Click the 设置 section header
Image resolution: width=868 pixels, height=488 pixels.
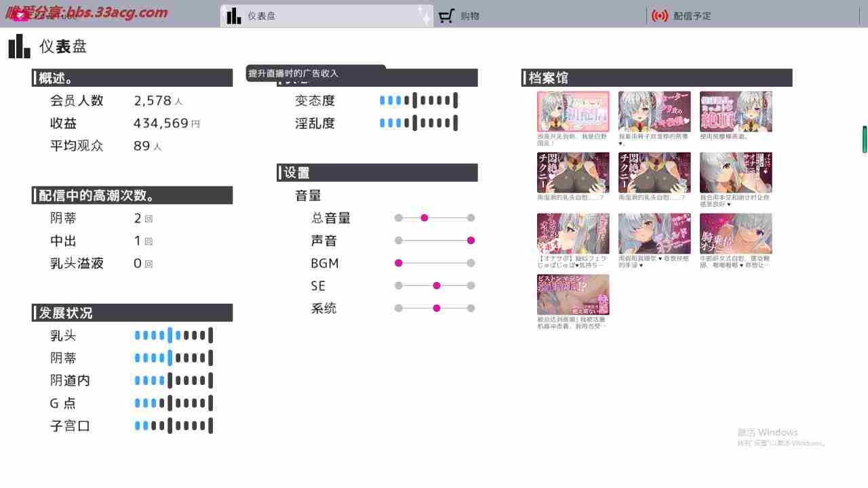(x=377, y=173)
